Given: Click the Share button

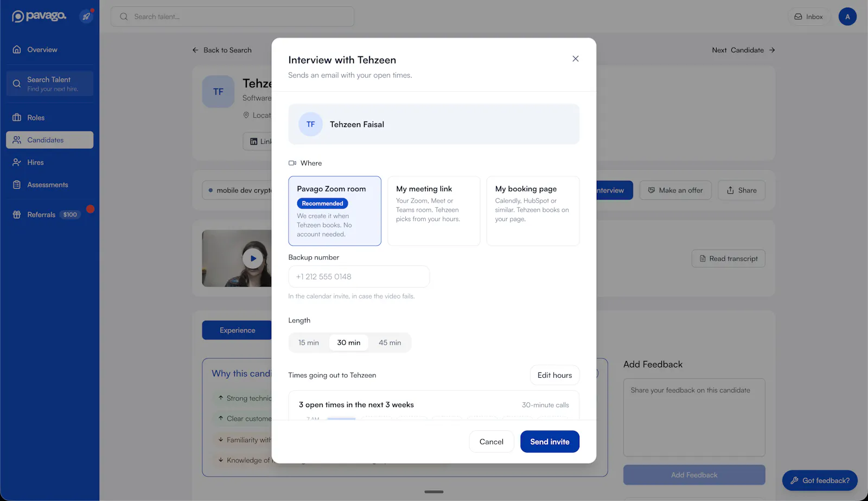Looking at the screenshot, I should pyautogui.click(x=742, y=190).
